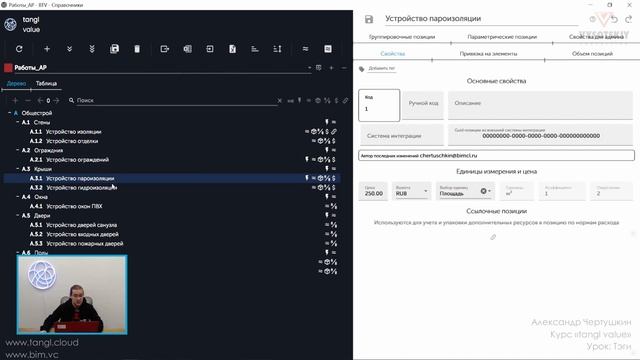The width and height of the screenshot is (640, 360).
Task: Open the Параметрические позиции tab
Action: coord(502,37)
